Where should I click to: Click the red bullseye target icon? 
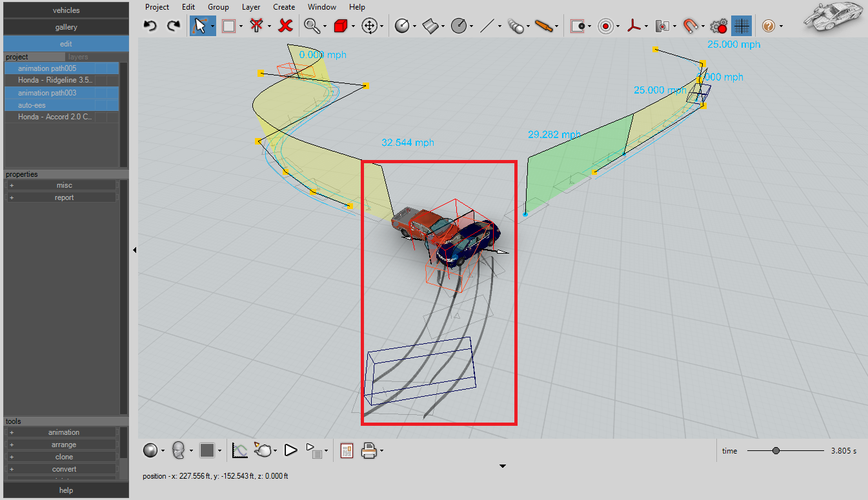pos(605,26)
